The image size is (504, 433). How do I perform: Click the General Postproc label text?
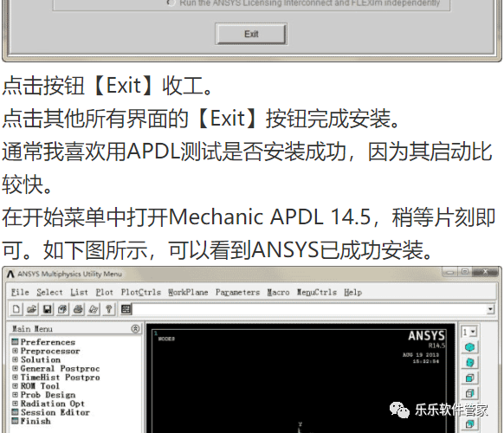coord(60,368)
